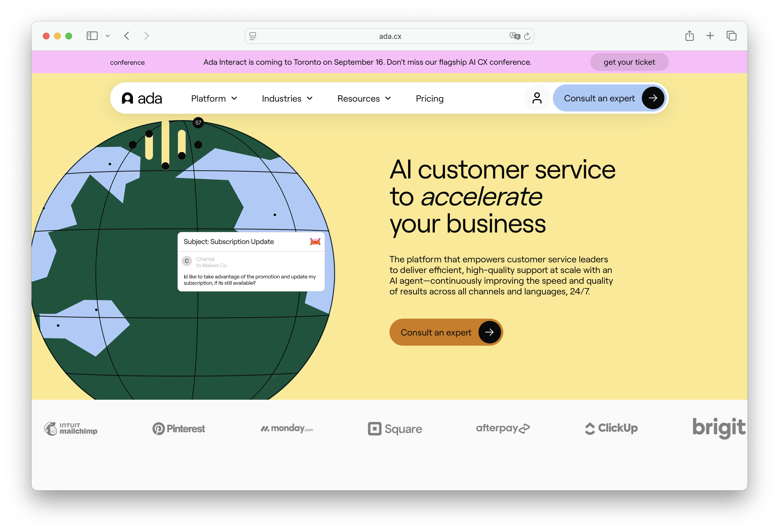This screenshot has width=779, height=532.
Task: Expand the Platform dropdown menu
Action: tap(214, 99)
